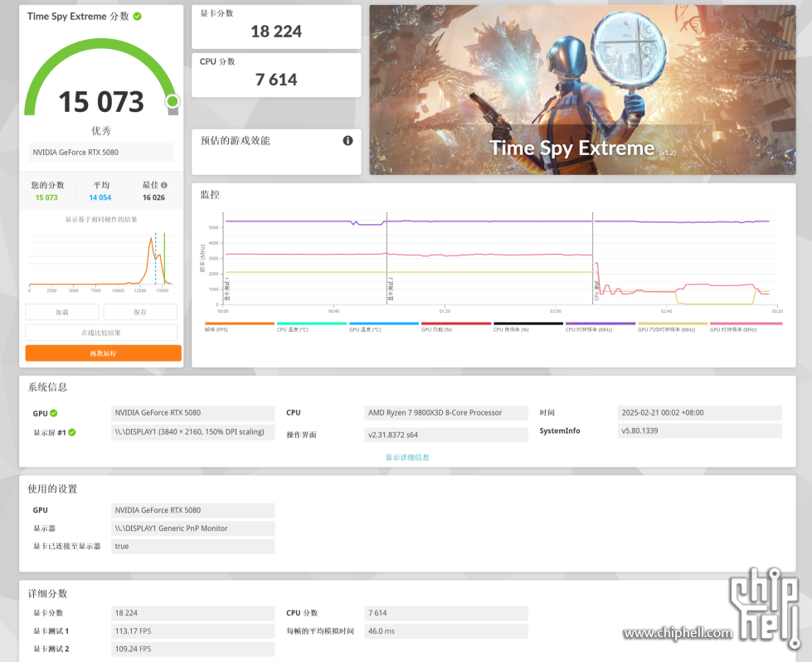Select the GPU value in 使用的设置 section
Image resolution: width=812 pixels, height=662 pixels.
(x=192, y=510)
